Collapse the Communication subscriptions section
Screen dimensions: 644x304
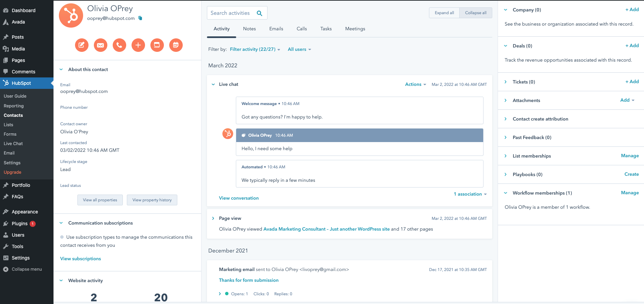click(x=61, y=223)
